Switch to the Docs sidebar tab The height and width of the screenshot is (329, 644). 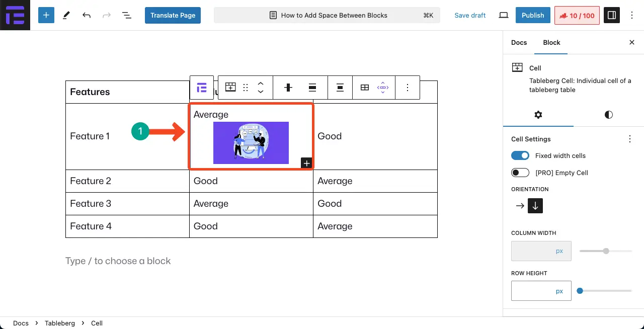pyautogui.click(x=519, y=42)
